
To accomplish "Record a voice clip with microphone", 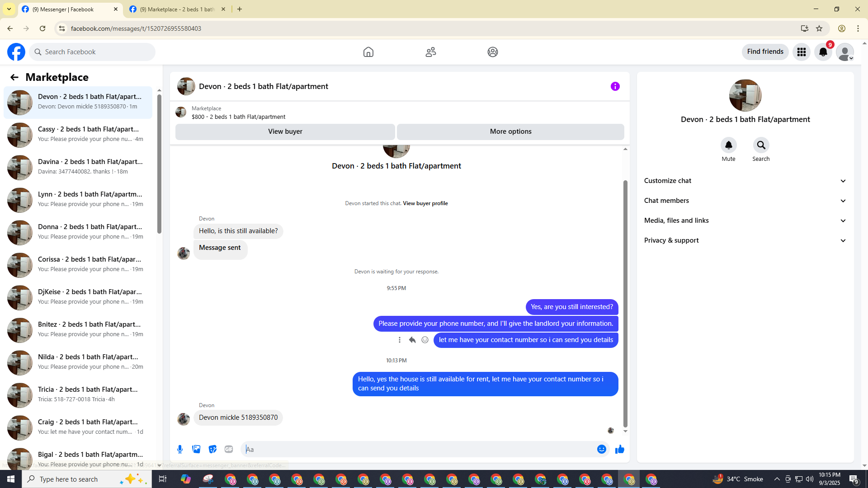I will pos(180,449).
